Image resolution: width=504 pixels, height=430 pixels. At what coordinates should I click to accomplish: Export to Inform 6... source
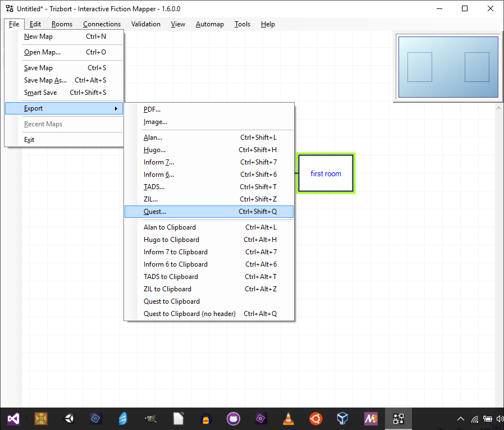coord(209,175)
